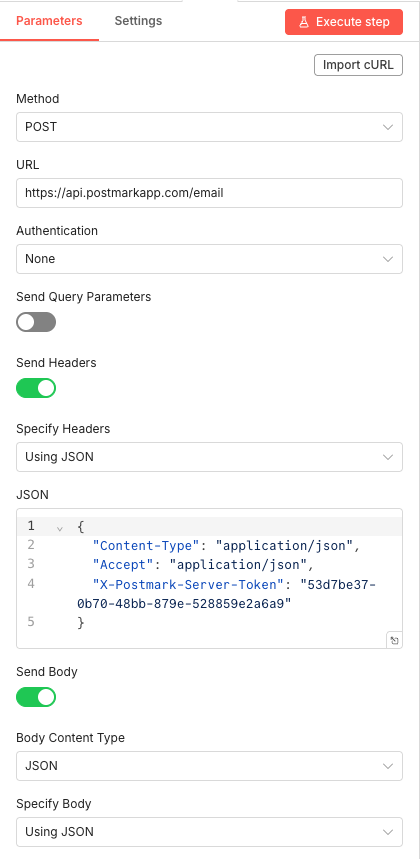The height and width of the screenshot is (859, 420).
Task: Click the token value 53d7be37 in JSON editor
Action: click(338, 585)
